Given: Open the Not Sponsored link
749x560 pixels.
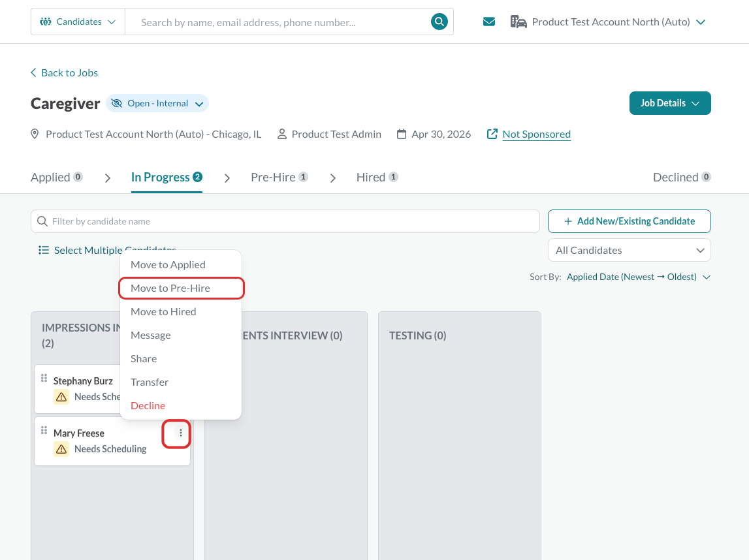Looking at the screenshot, I should coord(536,134).
